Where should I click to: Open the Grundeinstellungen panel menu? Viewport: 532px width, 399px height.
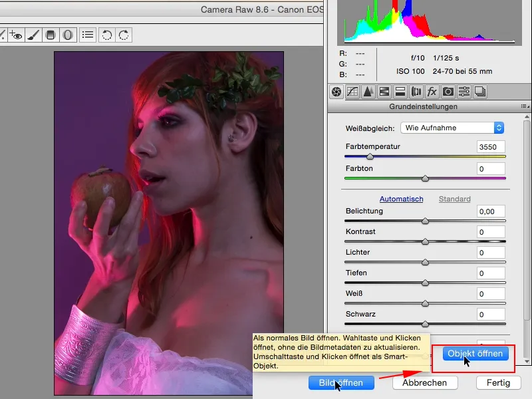(525, 106)
